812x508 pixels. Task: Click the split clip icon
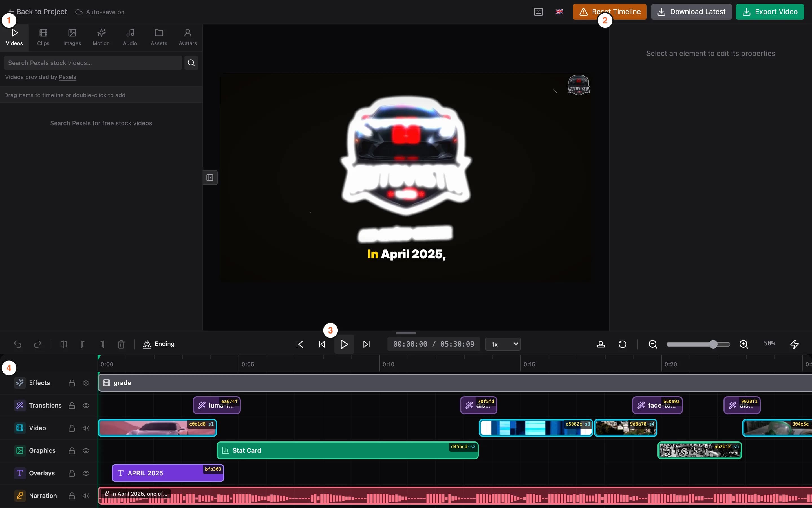click(63, 344)
